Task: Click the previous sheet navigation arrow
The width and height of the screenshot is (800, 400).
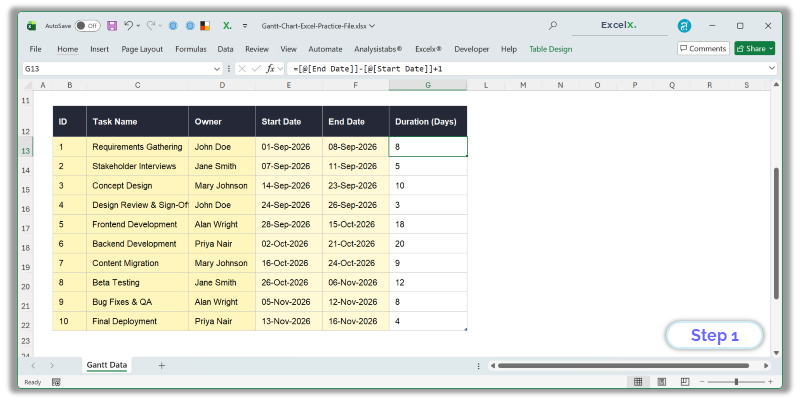Action: point(33,365)
